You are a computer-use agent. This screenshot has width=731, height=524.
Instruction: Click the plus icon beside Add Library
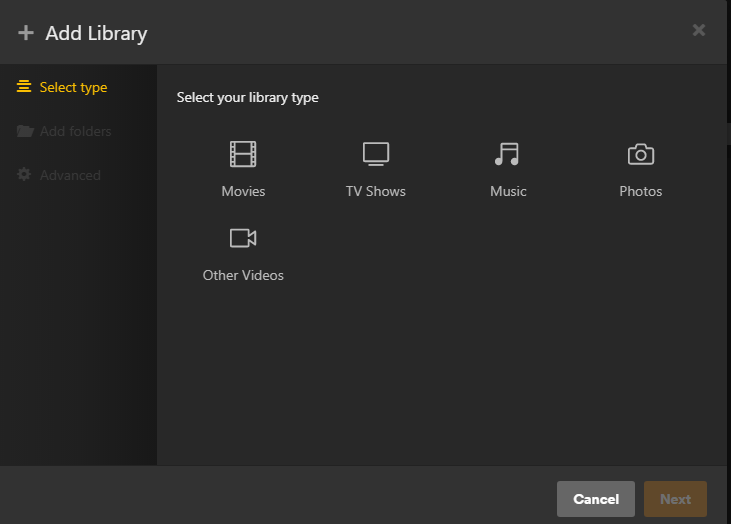coord(26,33)
